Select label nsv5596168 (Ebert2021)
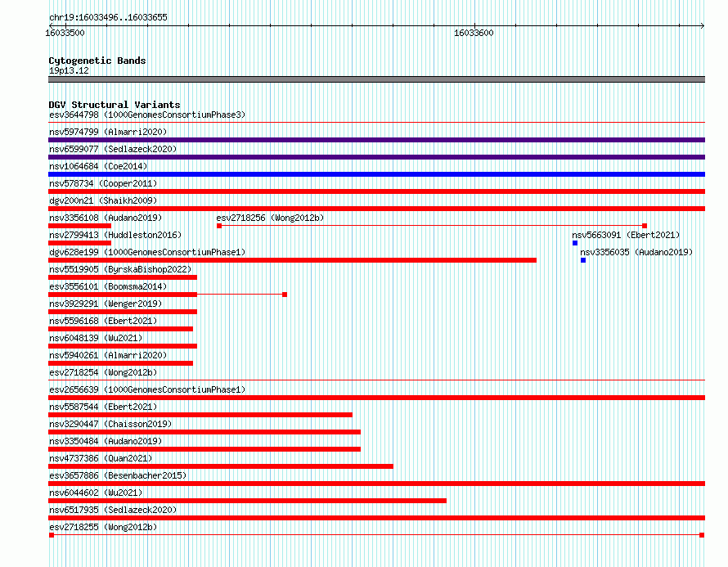The height and width of the screenshot is (567, 728). coord(103,321)
